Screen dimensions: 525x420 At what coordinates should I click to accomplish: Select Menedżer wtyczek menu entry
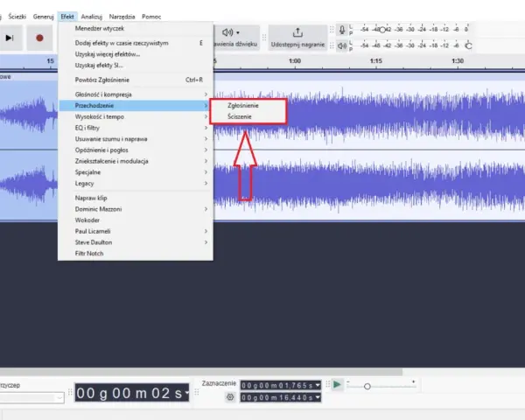(x=136, y=29)
